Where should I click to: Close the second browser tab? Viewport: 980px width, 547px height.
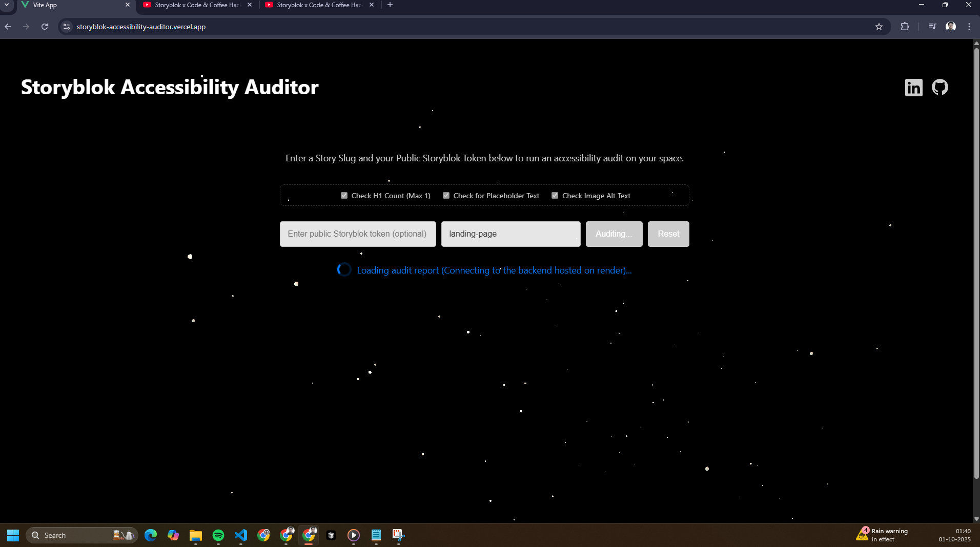click(x=250, y=5)
